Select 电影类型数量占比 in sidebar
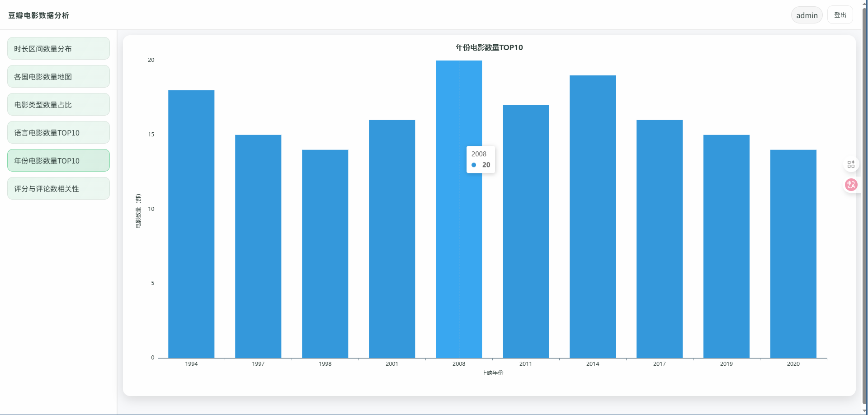 [x=58, y=105]
